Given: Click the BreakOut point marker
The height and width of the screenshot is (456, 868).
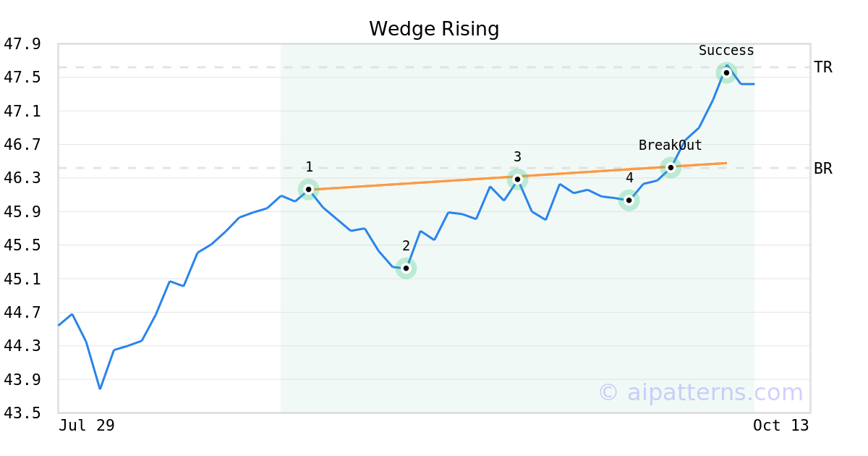Looking at the screenshot, I should 671,168.
